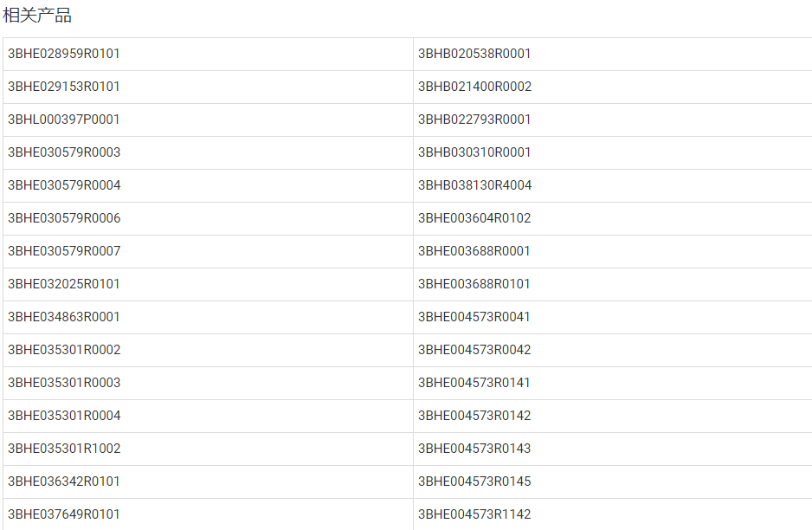Click product 3BHE030579R0006

64,218
